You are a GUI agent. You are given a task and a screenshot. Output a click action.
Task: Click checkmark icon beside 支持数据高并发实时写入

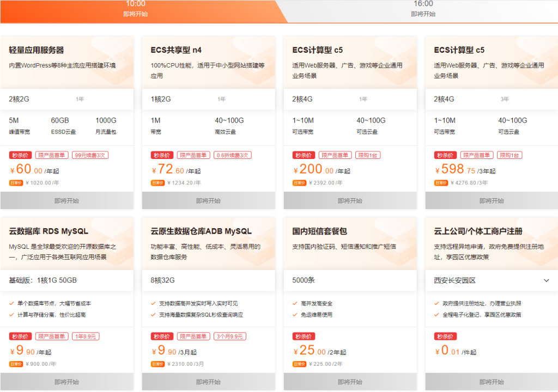(153, 303)
